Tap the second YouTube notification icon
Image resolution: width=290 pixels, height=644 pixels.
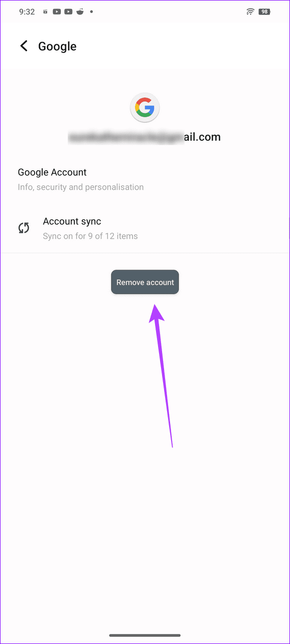pyautogui.click(x=68, y=11)
